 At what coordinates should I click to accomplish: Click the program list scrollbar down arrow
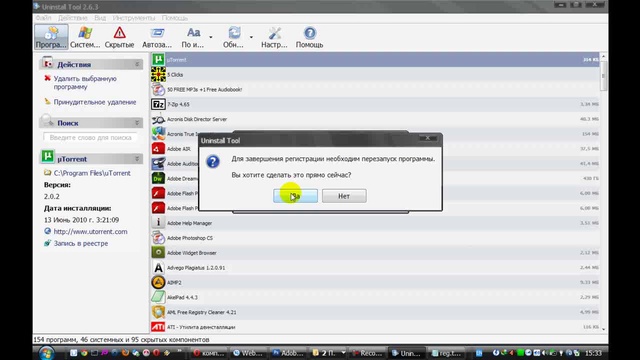click(603, 329)
